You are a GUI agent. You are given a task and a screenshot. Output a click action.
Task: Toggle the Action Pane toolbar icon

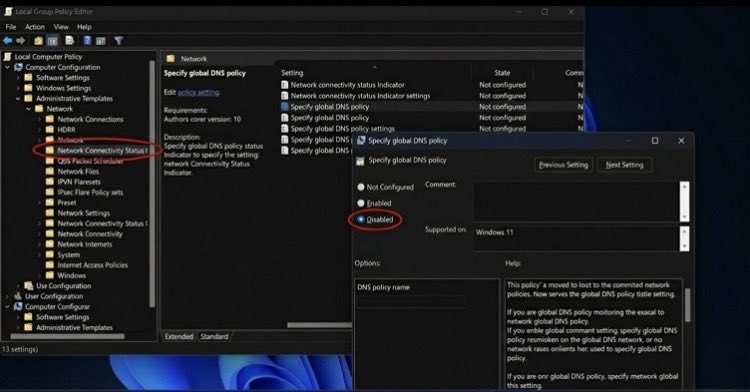pos(100,41)
